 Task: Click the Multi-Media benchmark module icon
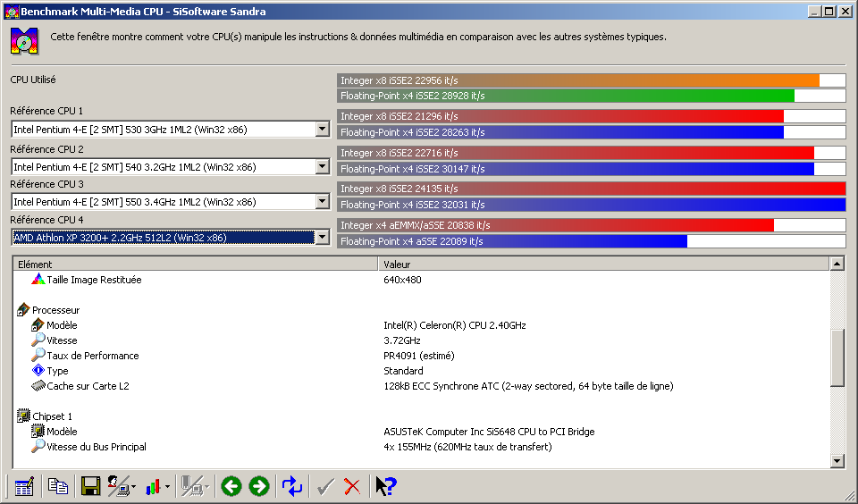(x=24, y=41)
